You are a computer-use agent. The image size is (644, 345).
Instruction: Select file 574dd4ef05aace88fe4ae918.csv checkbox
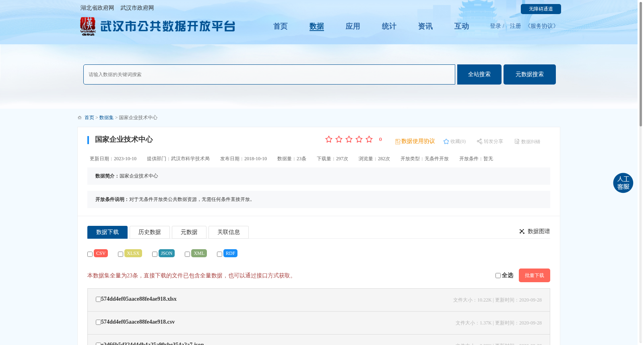98,322
